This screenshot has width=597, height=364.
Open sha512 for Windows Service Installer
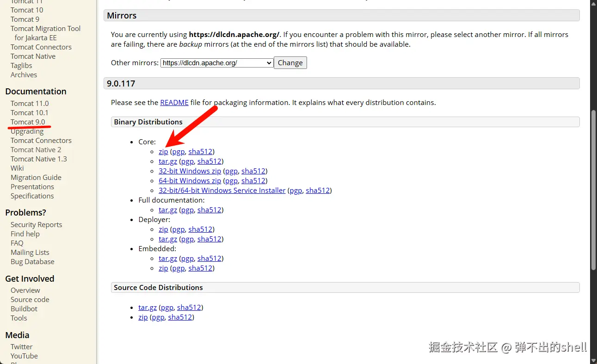(x=318, y=191)
